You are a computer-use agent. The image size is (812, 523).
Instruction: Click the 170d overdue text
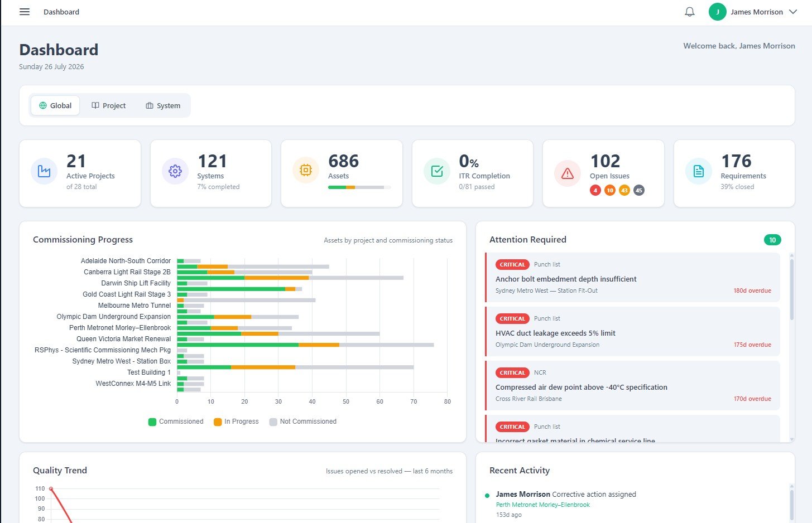pos(752,399)
